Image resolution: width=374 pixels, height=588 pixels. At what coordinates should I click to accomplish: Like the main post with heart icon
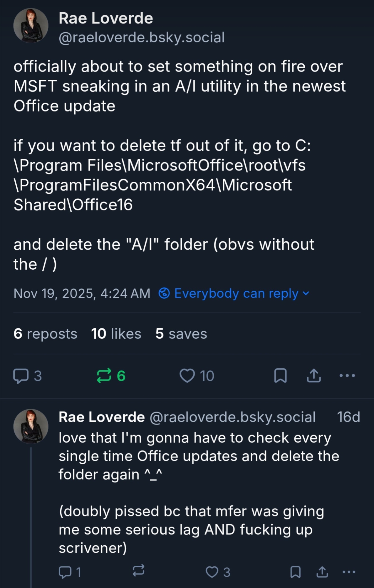click(x=187, y=376)
